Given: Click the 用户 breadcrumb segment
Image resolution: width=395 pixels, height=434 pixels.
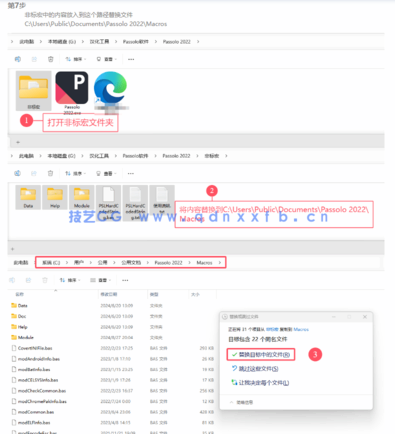Looking at the screenshot, I should coord(79,263).
